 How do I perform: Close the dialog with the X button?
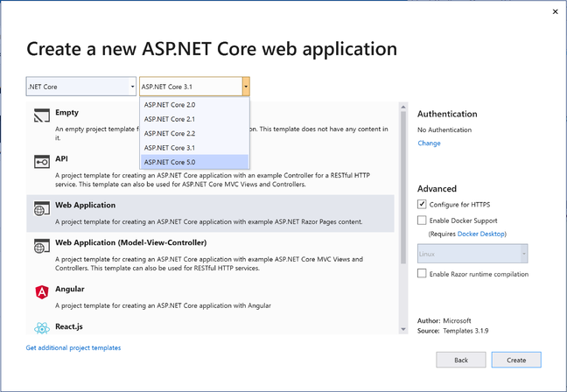[555, 12]
